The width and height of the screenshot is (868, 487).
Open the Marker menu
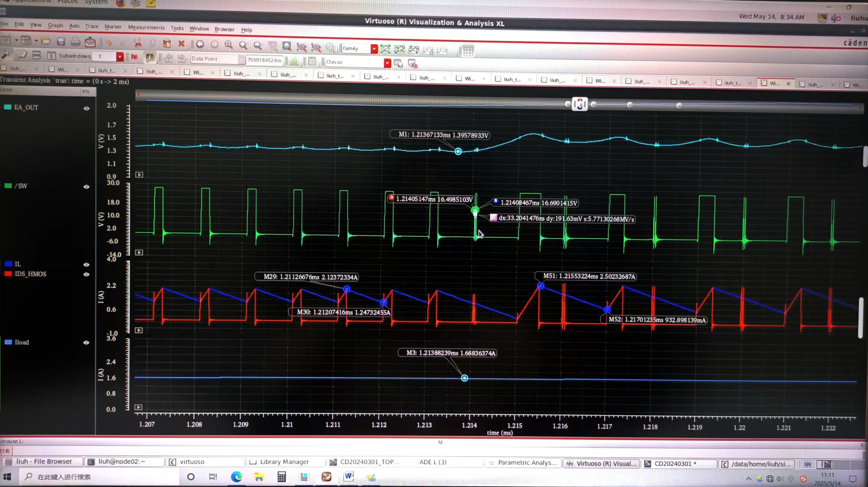point(113,27)
